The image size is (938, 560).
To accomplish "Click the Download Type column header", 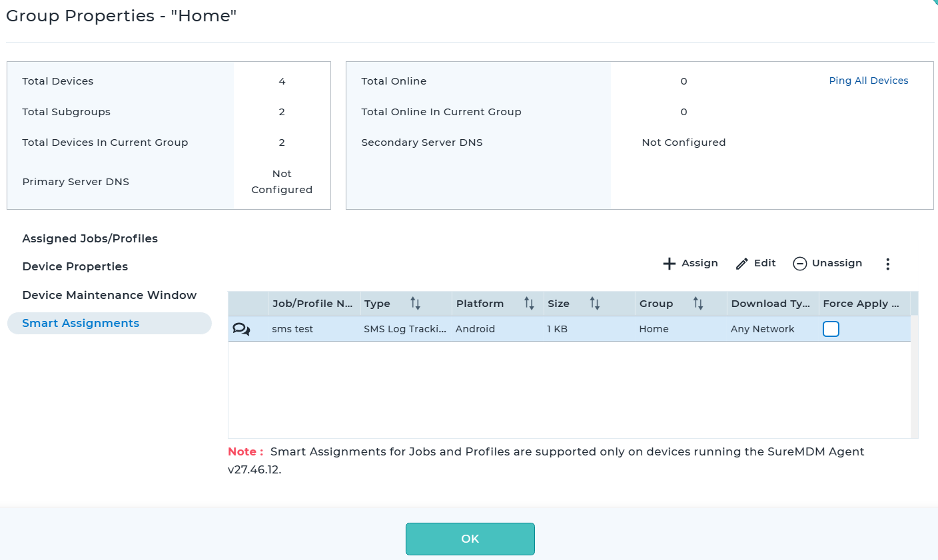I will point(770,304).
